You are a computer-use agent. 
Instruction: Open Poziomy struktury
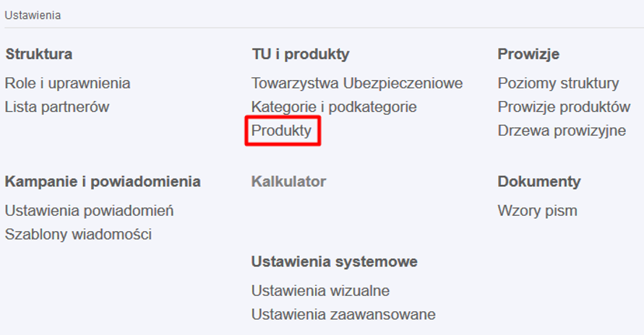click(x=558, y=83)
